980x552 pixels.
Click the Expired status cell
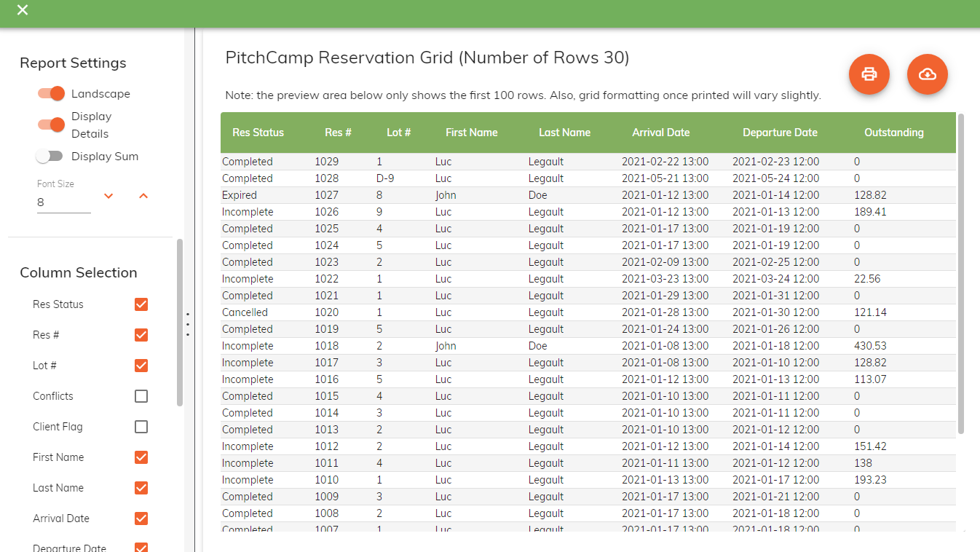coord(240,195)
